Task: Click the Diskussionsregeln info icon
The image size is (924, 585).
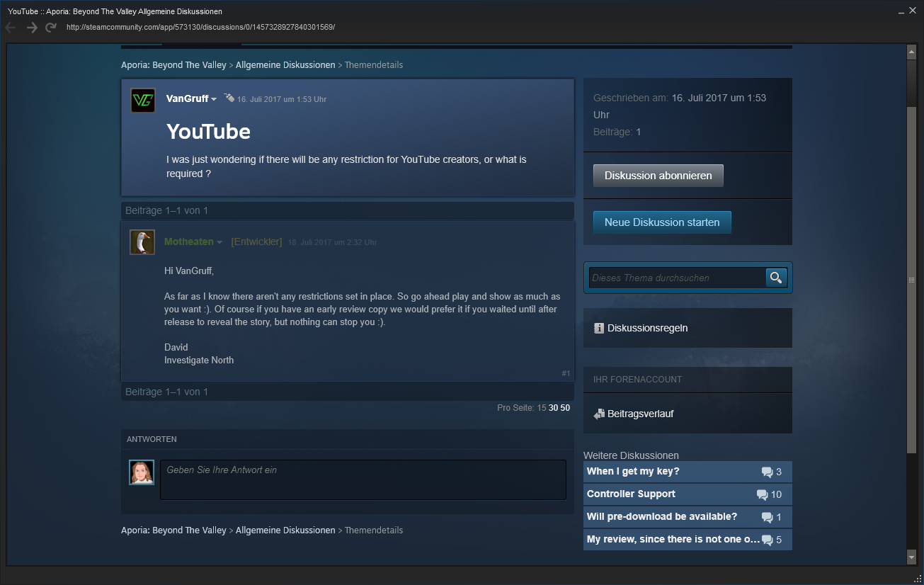Action: tap(598, 328)
